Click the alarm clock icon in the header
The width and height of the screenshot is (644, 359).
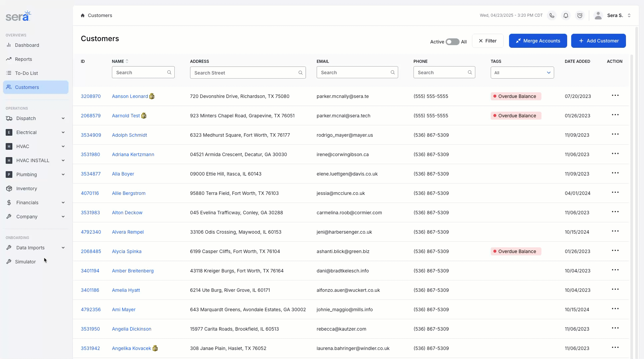(580, 15)
